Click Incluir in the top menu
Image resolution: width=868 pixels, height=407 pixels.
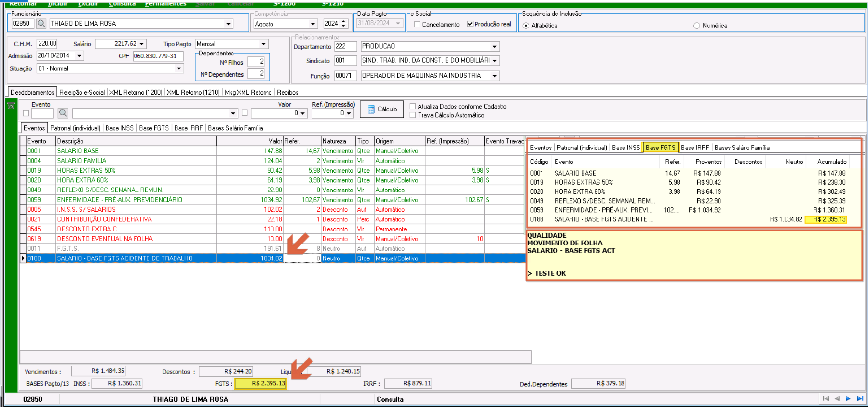click(58, 3)
